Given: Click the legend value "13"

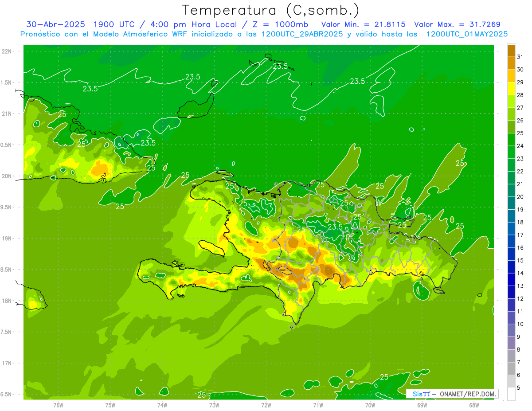Looking at the screenshot, I should [520, 286].
